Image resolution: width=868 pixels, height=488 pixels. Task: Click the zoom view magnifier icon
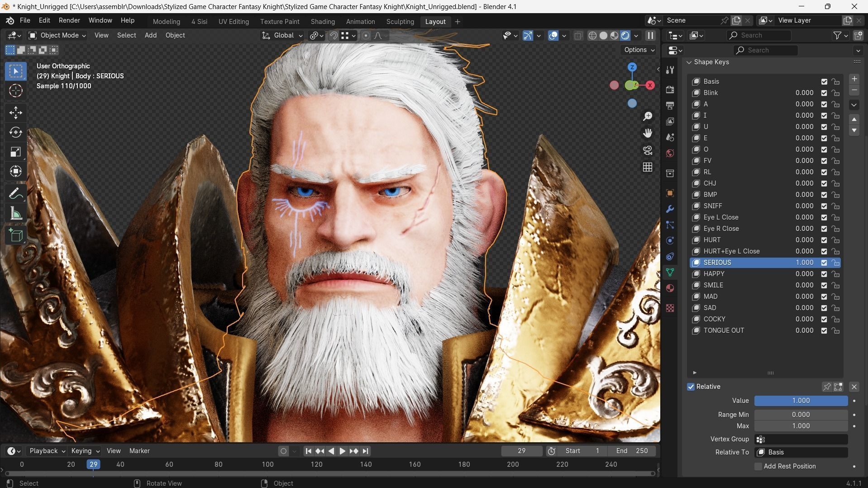coord(648,116)
